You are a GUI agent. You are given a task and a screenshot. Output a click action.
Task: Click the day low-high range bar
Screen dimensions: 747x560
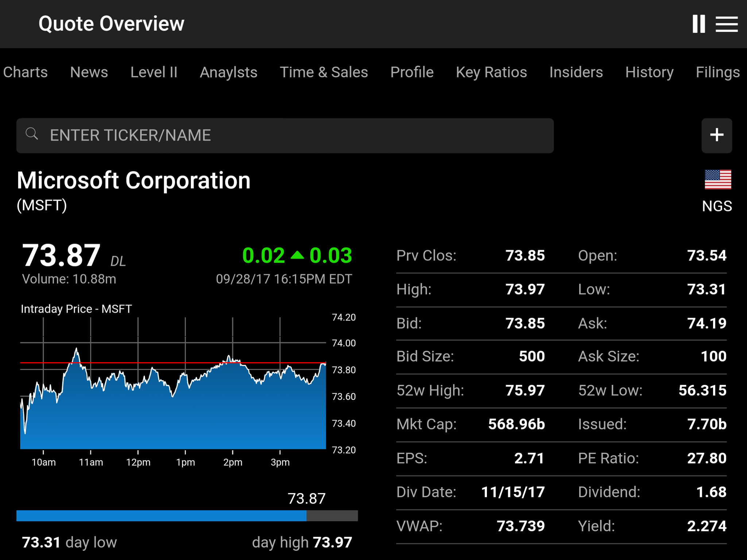(187, 516)
